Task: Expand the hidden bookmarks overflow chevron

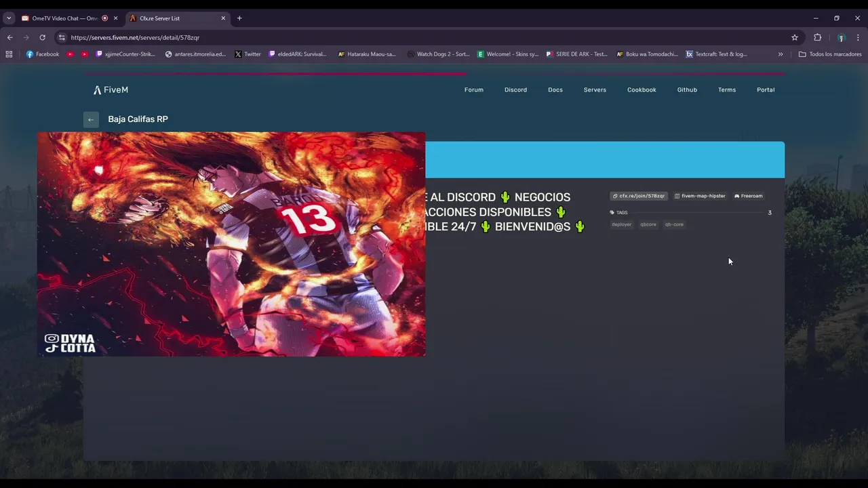Action: [x=781, y=54]
